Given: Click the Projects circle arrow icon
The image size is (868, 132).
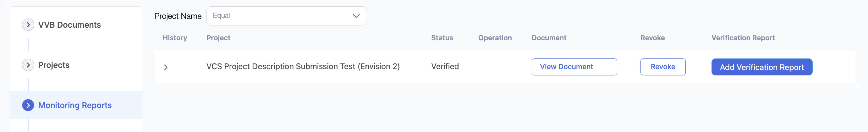Looking at the screenshot, I should 28,65.
